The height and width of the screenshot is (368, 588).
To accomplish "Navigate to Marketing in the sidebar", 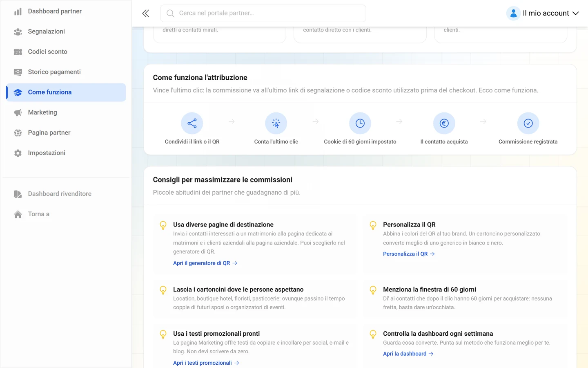I will coord(66,112).
